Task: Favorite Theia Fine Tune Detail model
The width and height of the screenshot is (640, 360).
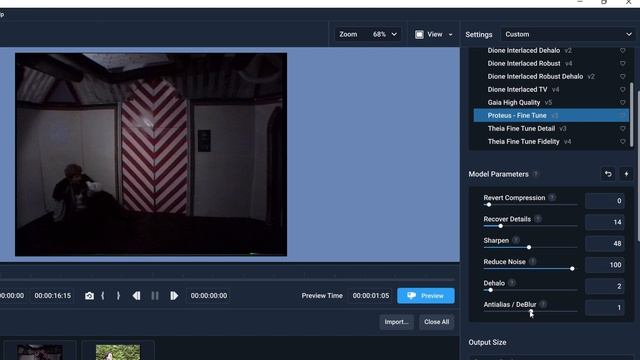Action: [x=622, y=129]
